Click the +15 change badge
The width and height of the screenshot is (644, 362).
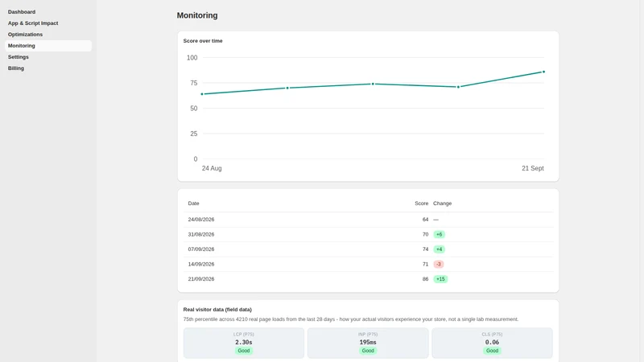coord(440,278)
